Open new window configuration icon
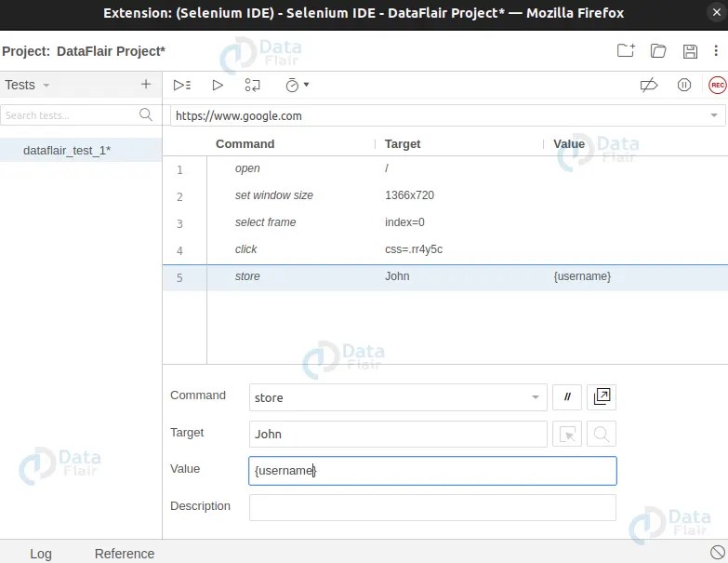 tap(602, 397)
